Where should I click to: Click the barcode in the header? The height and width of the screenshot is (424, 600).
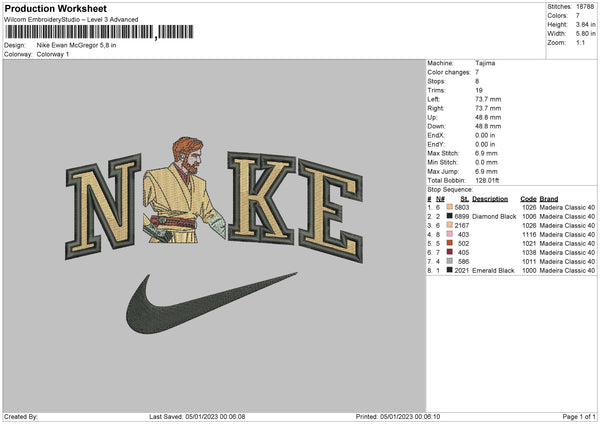99,32
